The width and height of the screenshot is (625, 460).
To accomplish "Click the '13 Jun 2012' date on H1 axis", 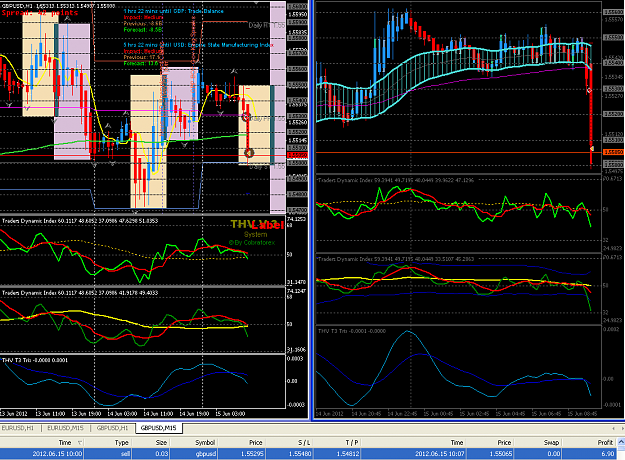I will point(14,414).
